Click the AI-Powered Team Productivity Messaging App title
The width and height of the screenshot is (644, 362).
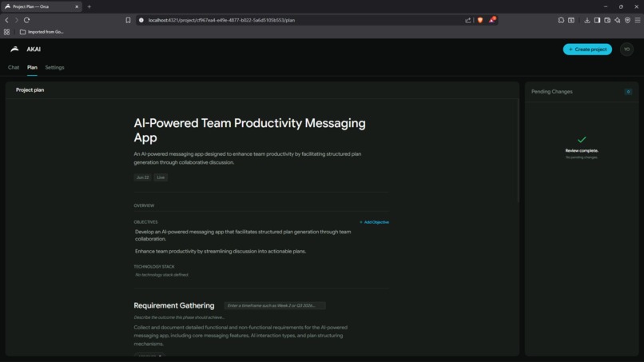(249, 129)
